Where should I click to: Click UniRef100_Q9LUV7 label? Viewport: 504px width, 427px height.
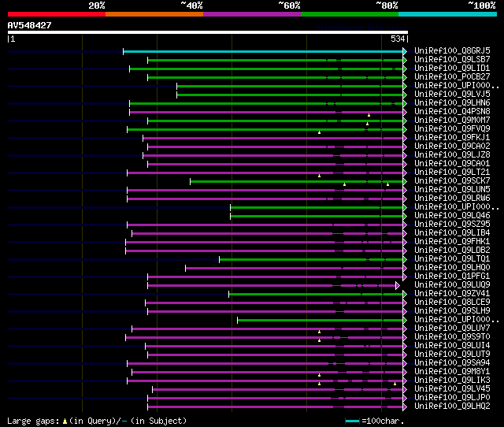pyautogui.click(x=452, y=329)
